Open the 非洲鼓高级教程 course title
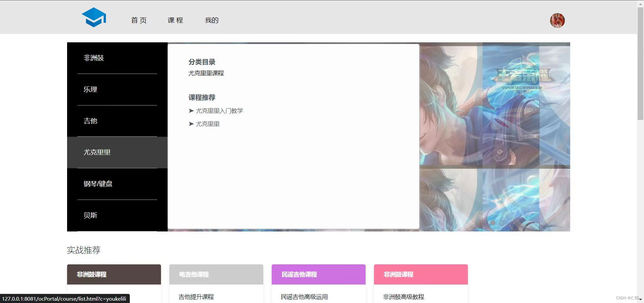The width and height of the screenshot is (644, 303). (404, 297)
